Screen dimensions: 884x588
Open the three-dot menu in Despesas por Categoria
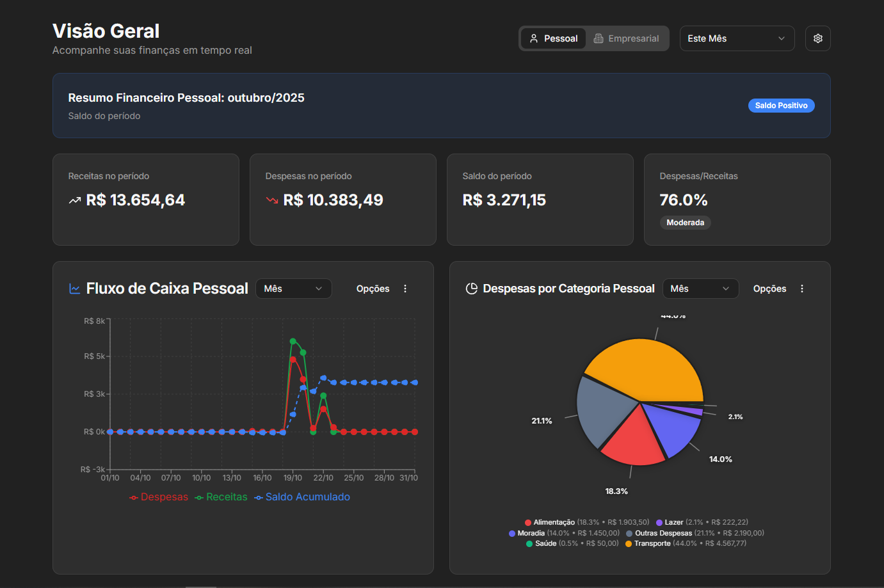click(x=802, y=289)
